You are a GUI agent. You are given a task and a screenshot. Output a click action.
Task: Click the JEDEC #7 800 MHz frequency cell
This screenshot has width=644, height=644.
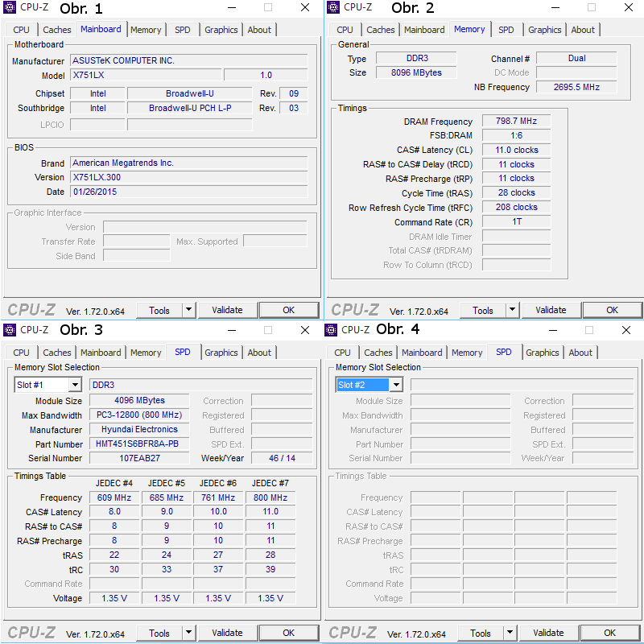point(270,497)
